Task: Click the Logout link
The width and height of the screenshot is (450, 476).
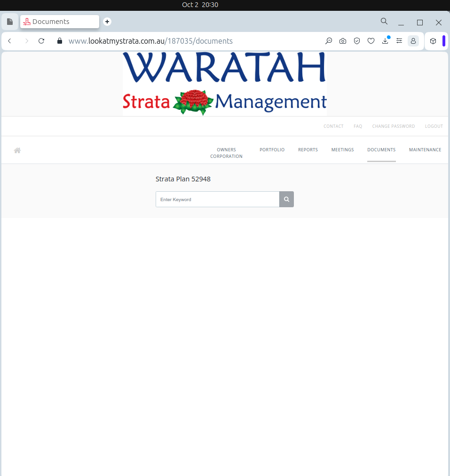Action: point(434,126)
